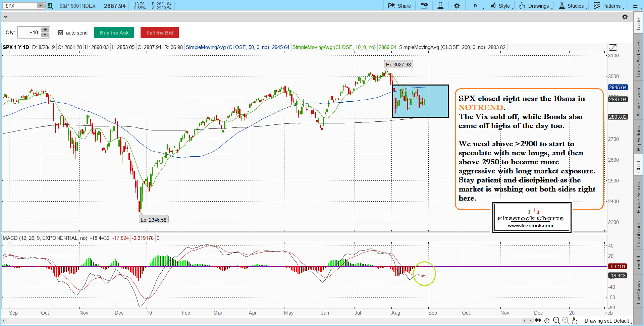Uncheck the auto send checkbox
The width and height of the screenshot is (644, 326).
pos(61,33)
